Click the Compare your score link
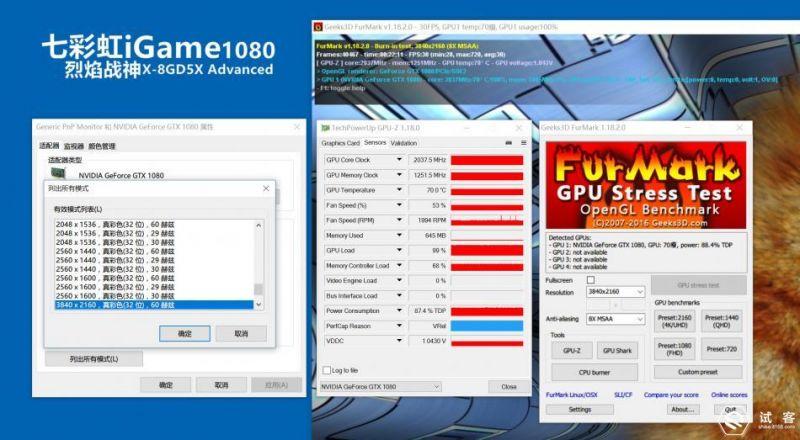800x440 pixels. (671, 395)
